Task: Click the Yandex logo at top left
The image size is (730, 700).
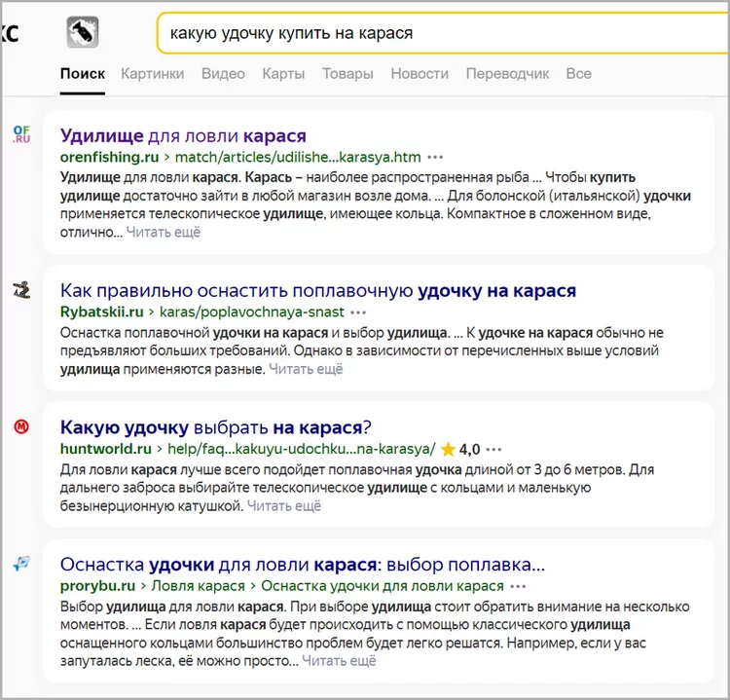Action: [x=10, y=32]
